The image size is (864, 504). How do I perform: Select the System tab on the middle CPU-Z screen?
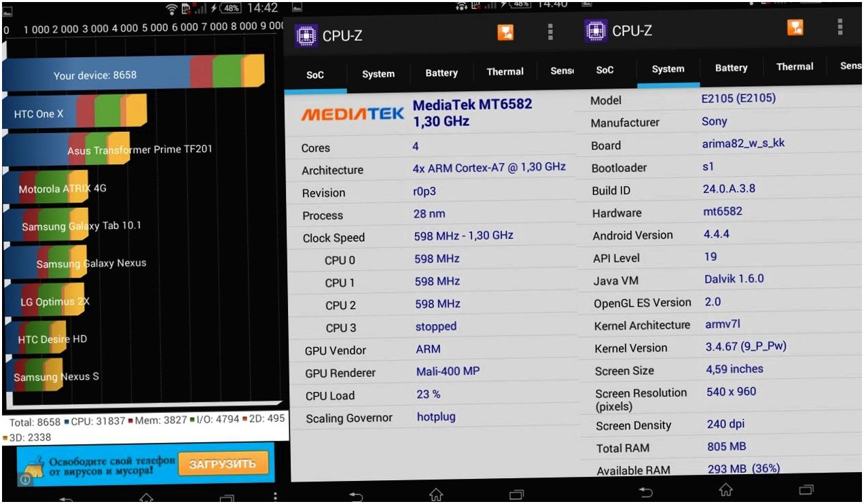[378, 74]
